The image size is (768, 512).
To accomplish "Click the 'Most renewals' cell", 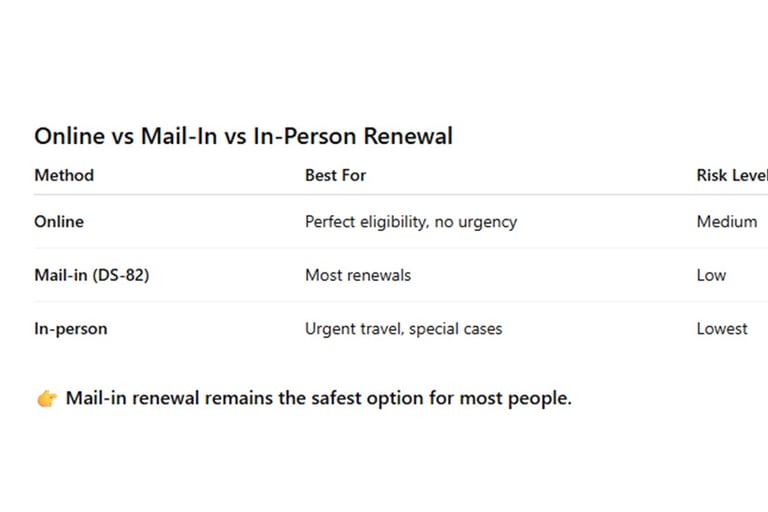I will pos(358,275).
